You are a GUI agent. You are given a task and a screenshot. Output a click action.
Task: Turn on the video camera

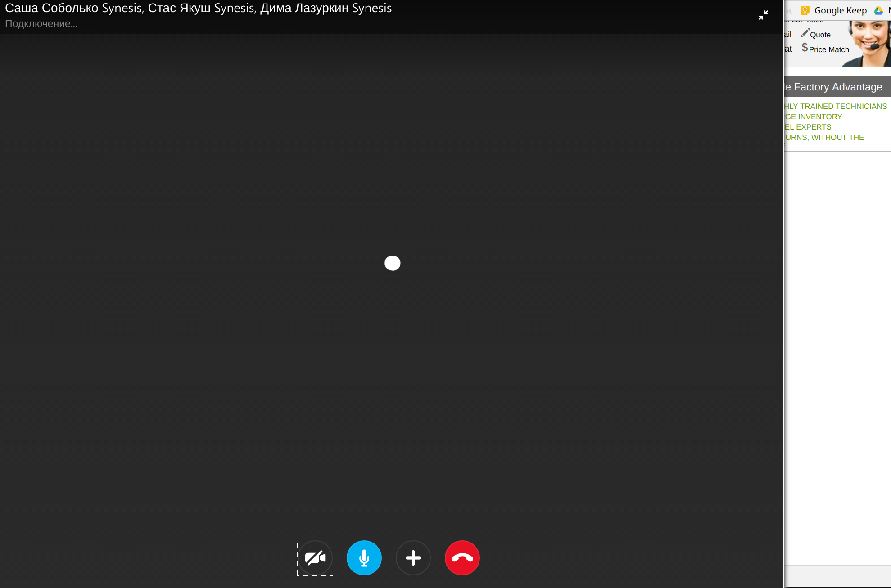(x=315, y=558)
